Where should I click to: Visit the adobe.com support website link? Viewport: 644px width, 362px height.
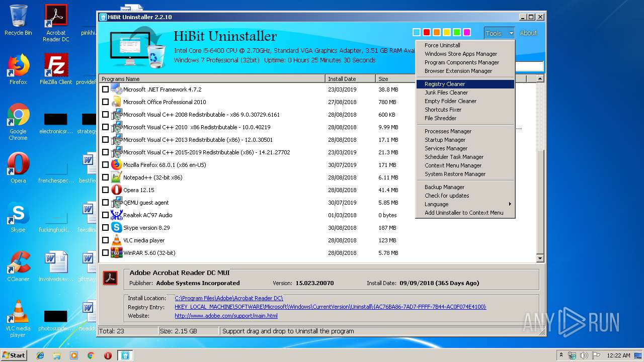tap(226, 316)
